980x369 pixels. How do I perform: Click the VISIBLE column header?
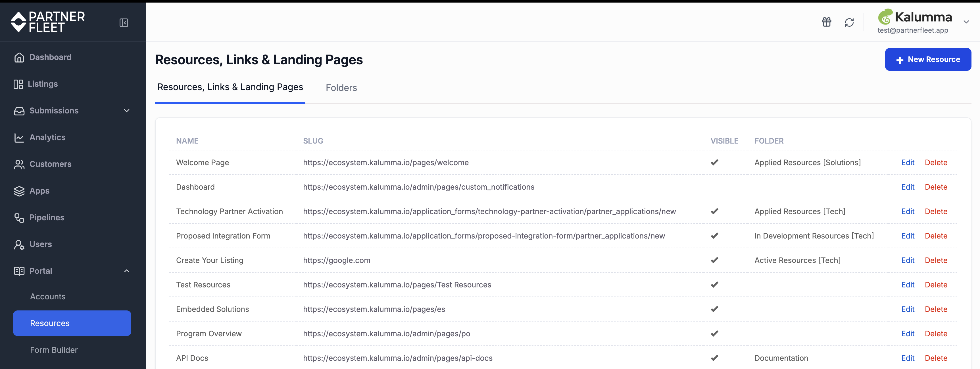point(724,141)
